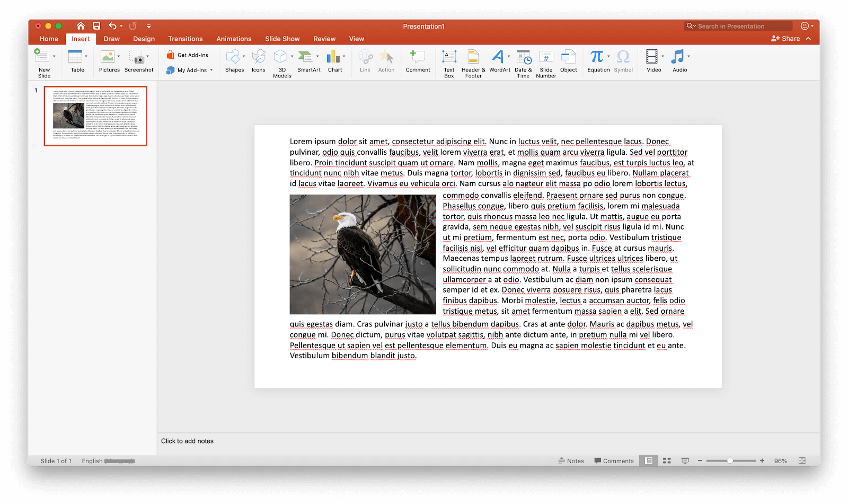The width and height of the screenshot is (848, 504).
Task: Click the Home icon in title bar
Action: [81, 26]
